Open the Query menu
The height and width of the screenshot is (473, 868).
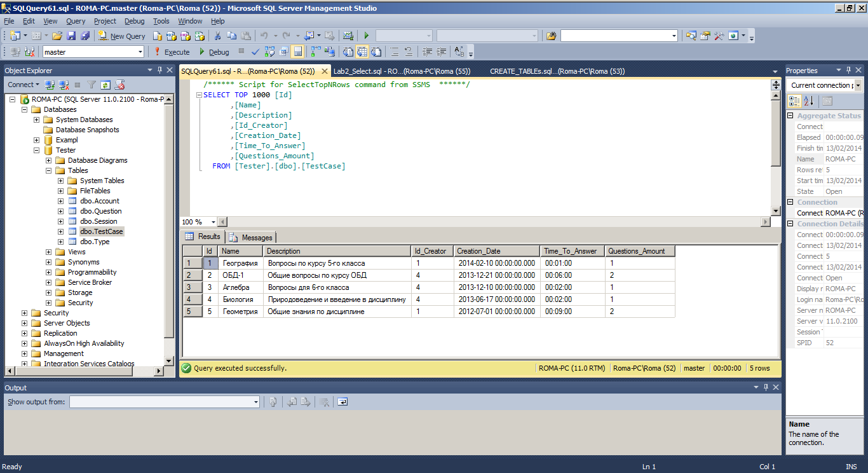[76, 21]
